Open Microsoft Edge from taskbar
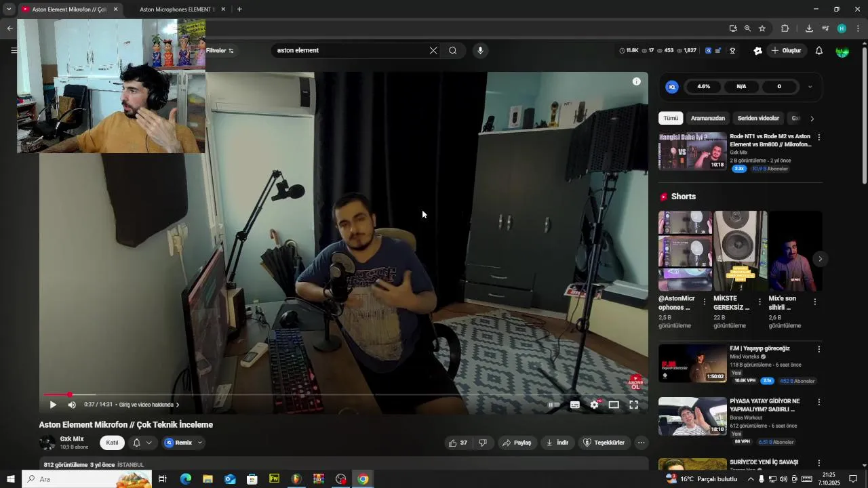868x488 pixels. (185, 479)
